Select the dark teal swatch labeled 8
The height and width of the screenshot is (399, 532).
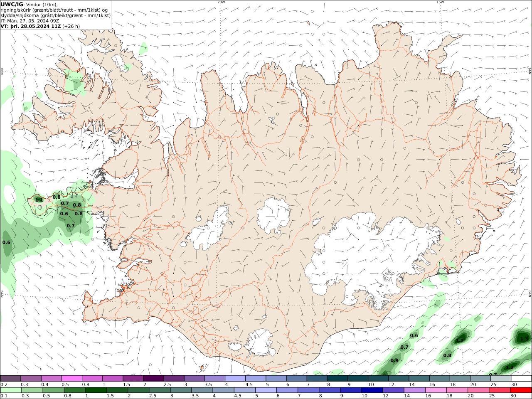coord(337,378)
